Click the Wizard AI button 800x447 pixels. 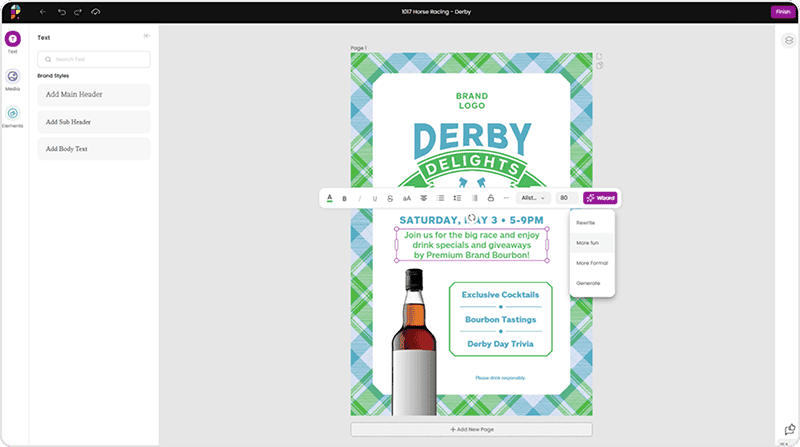tap(600, 198)
